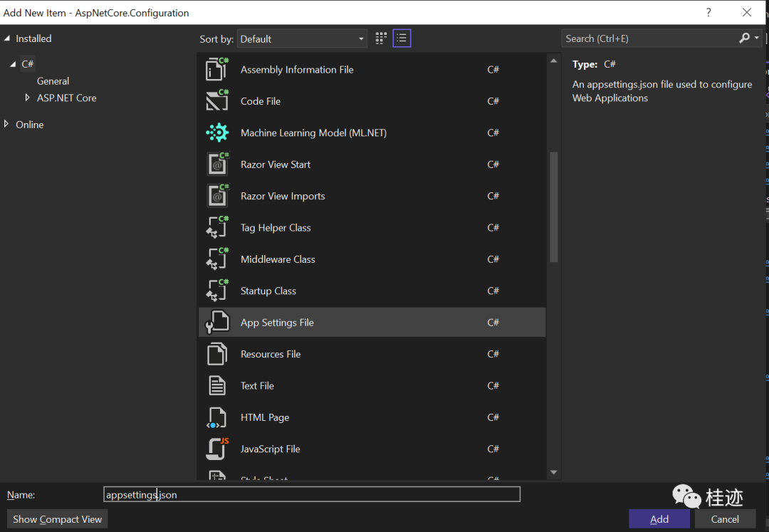
Task: Select the App Settings File icon
Action: [x=217, y=322]
